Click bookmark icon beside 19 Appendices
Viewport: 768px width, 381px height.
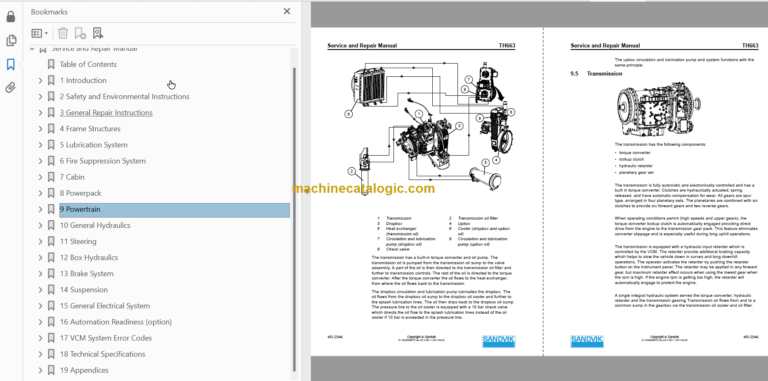tap(51, 371)
